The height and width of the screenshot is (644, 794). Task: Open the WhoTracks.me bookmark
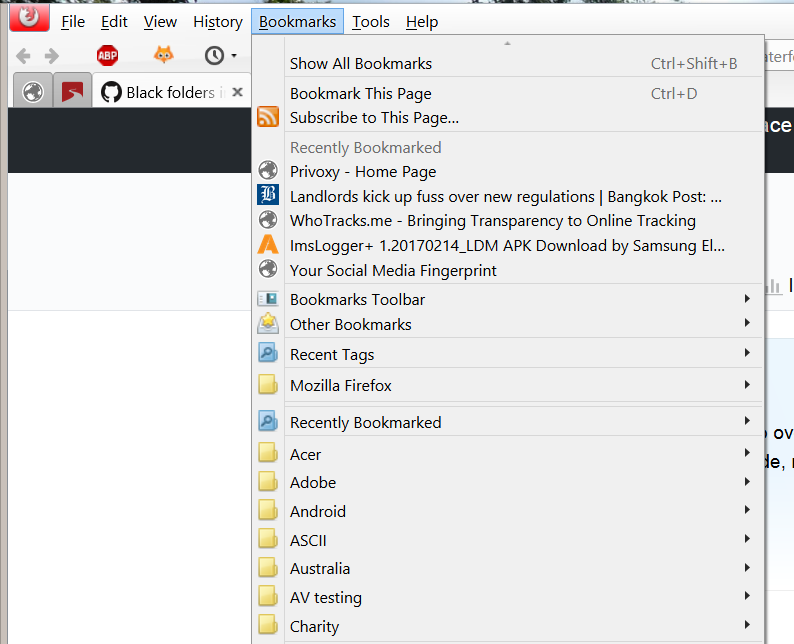509,221
